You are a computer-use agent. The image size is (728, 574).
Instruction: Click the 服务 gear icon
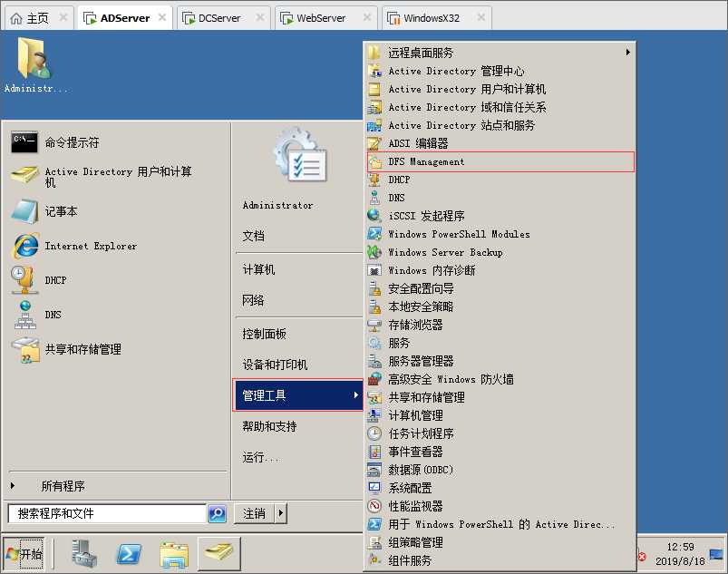click(x=374, y=343)
